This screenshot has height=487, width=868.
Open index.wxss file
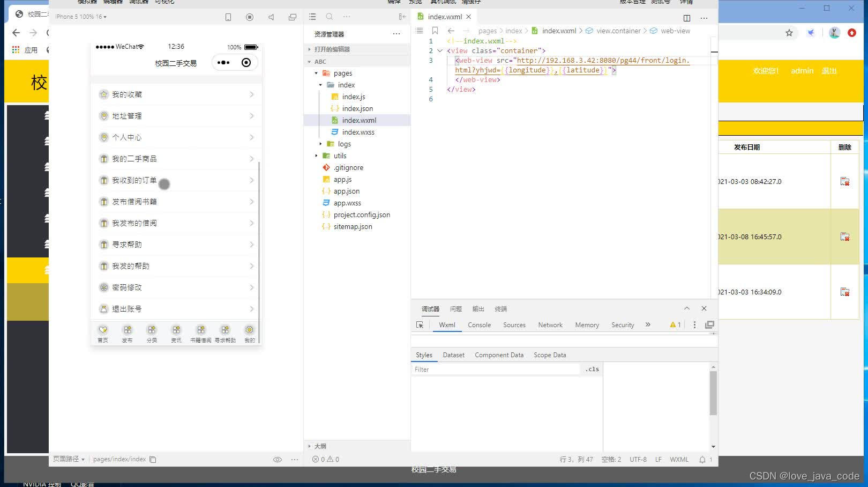358,132
